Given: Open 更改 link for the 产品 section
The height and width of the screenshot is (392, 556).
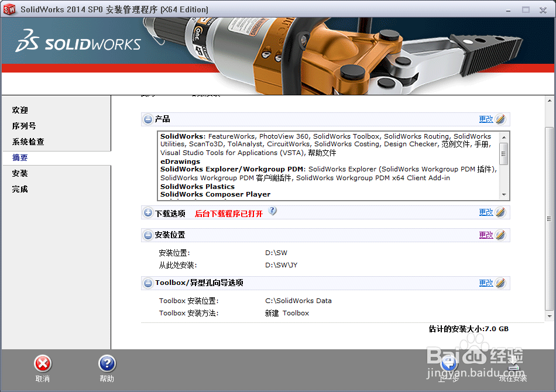Looking at the screenshot, I should coord(486,119).
